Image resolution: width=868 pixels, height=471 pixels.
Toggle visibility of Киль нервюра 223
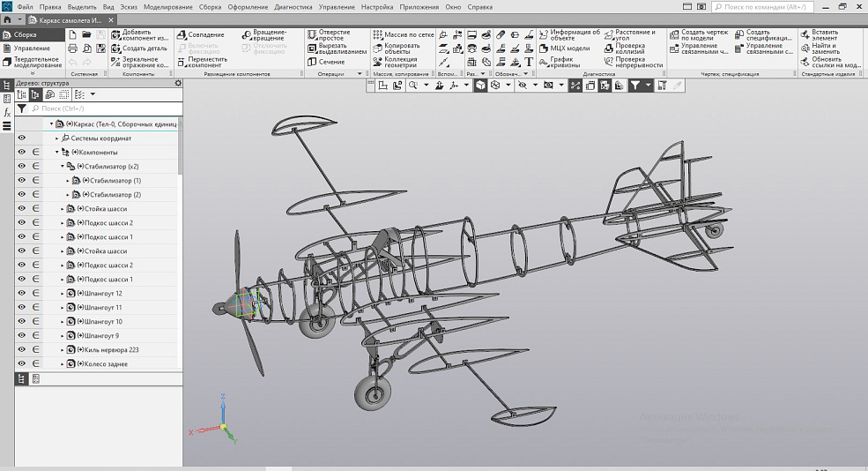(x=22, y=350)
